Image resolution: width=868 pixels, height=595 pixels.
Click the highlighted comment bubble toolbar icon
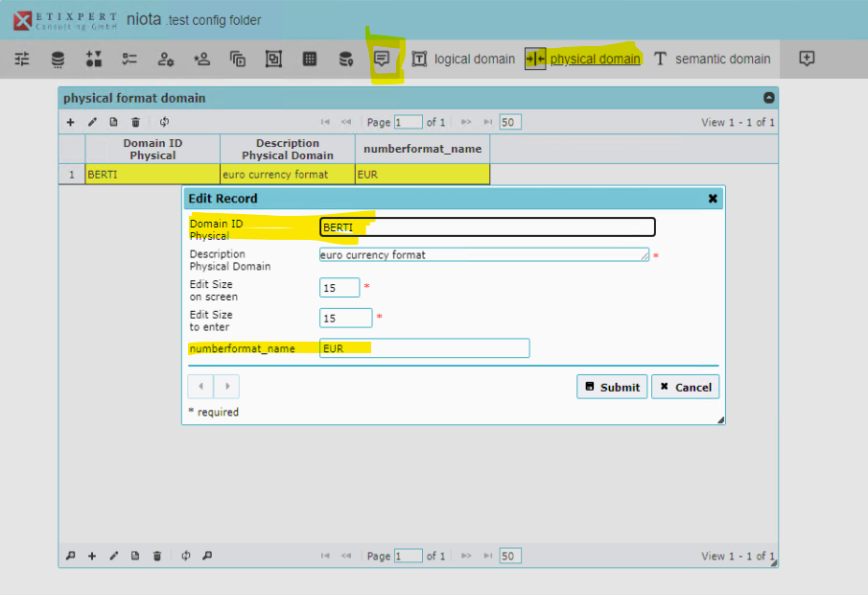pyautogui.click(x=382, y=59)
